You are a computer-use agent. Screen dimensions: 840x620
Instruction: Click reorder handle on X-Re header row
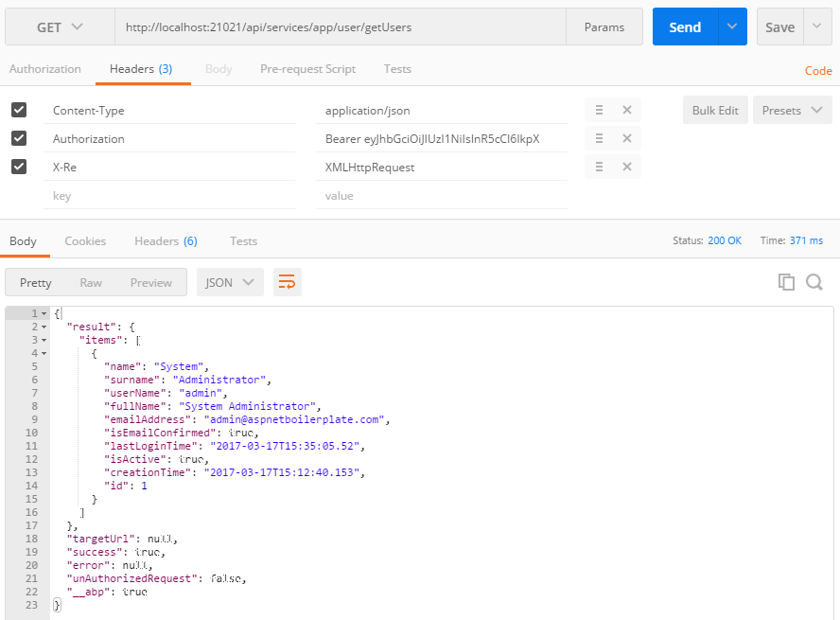coord(599,167)
